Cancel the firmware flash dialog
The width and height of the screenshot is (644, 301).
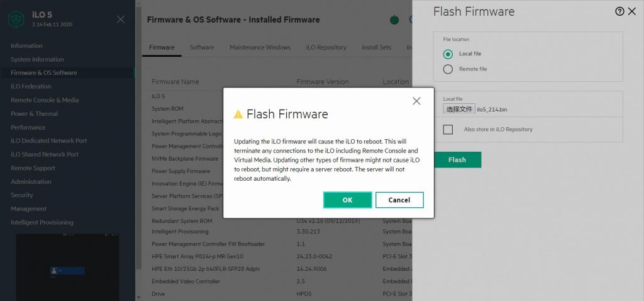(399, 200)
